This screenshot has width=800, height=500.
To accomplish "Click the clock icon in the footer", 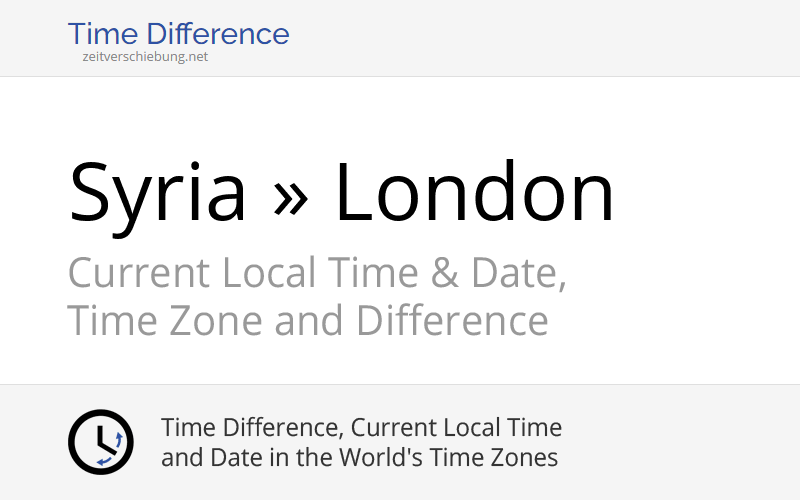I will [x=100, y=442].
